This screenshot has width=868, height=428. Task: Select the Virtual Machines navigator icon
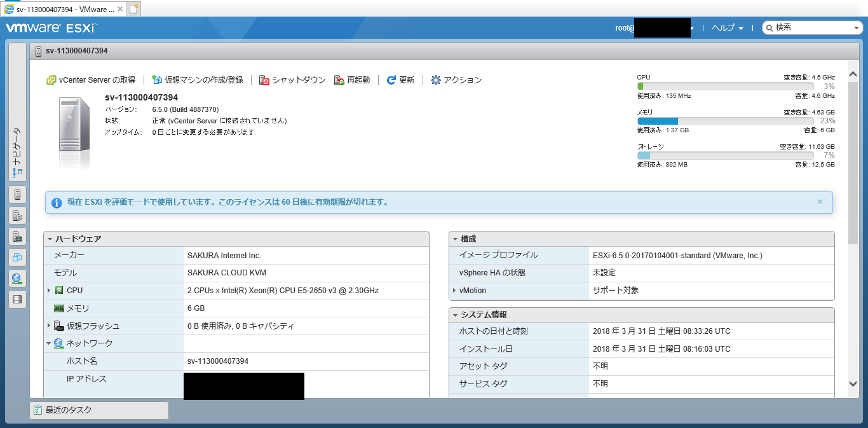tap(17, 257)
